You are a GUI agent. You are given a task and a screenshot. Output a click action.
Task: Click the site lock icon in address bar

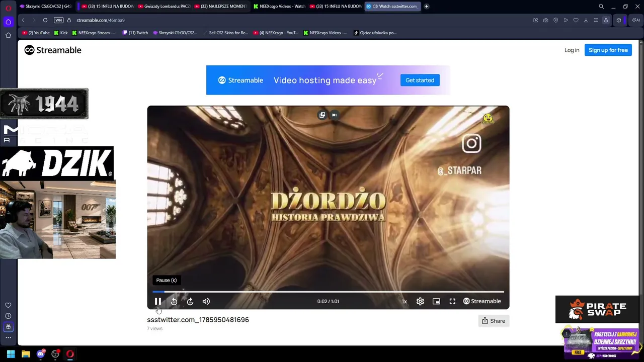[x=69, y=20]
